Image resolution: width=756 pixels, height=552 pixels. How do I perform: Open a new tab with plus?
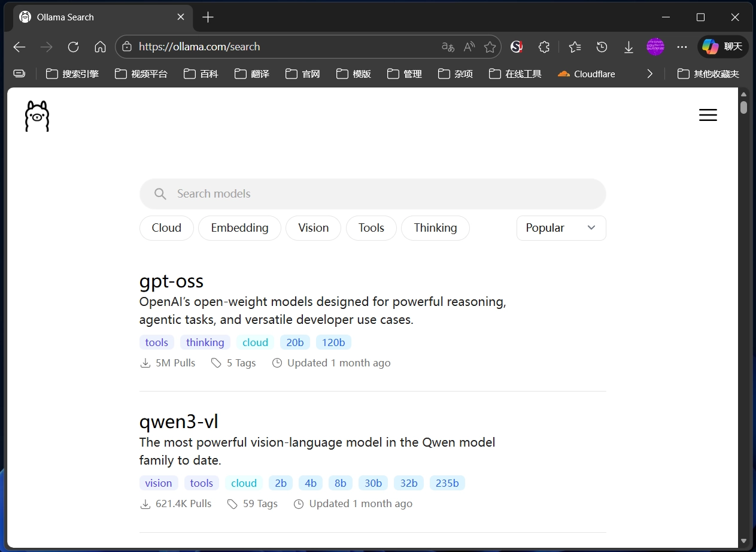tap(208, 17)
